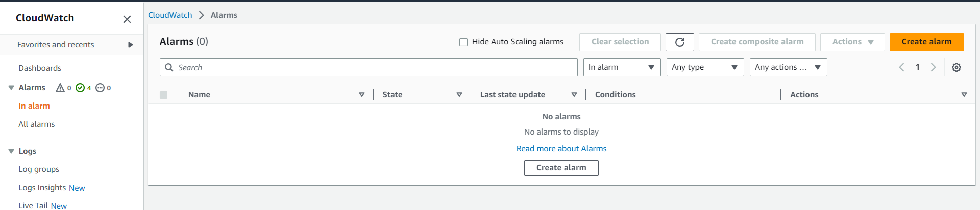Close the CloudWatch navigation sidebar
Screen dimensions: 980x210
(x=127, y=19)
